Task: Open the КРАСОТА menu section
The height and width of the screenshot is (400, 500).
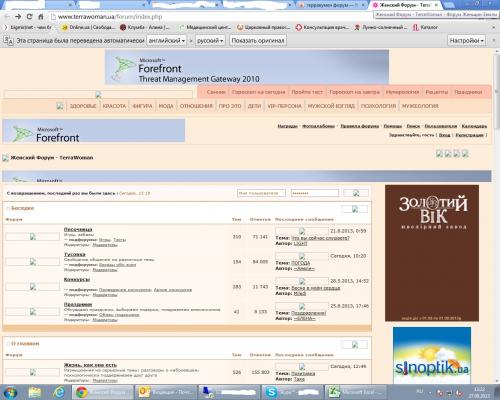Action: click(114, 106)
